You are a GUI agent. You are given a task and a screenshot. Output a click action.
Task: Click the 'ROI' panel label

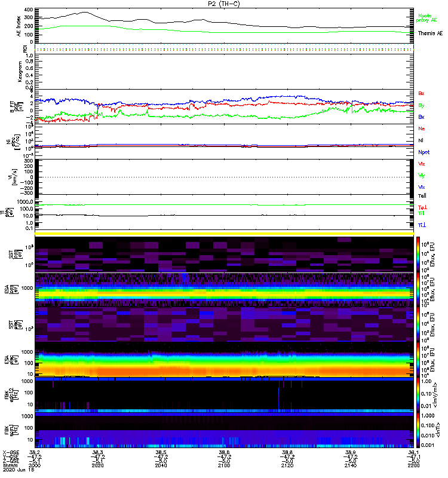click(x=25, y=48)
